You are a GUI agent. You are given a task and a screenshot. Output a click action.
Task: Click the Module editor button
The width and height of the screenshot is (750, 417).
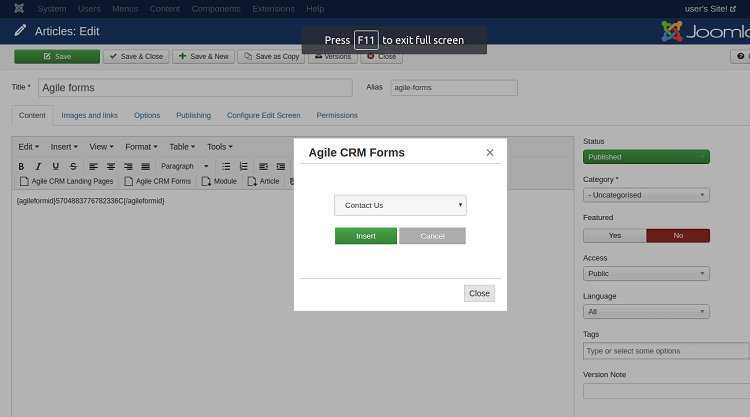tap(220, 181)
